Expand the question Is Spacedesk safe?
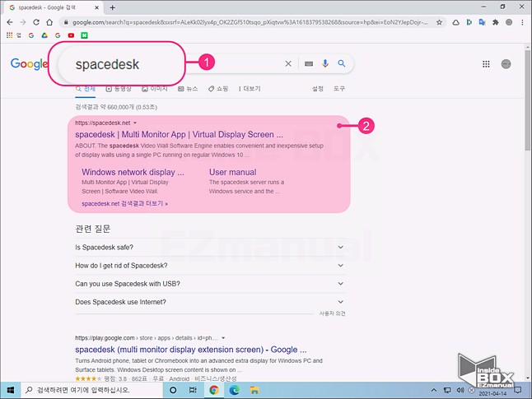Image resolution: width=532 pixels, height=399 pixels. tap(210, 248)
